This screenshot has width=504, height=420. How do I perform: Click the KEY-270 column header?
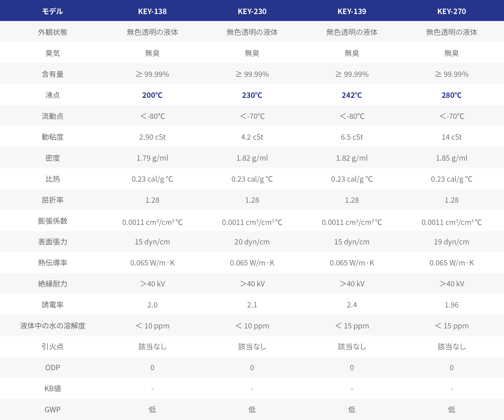(x=451, y=11)
